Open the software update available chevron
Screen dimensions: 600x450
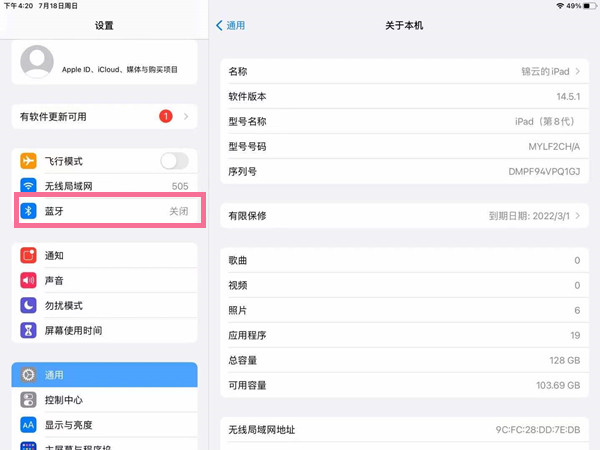point(186,116)
